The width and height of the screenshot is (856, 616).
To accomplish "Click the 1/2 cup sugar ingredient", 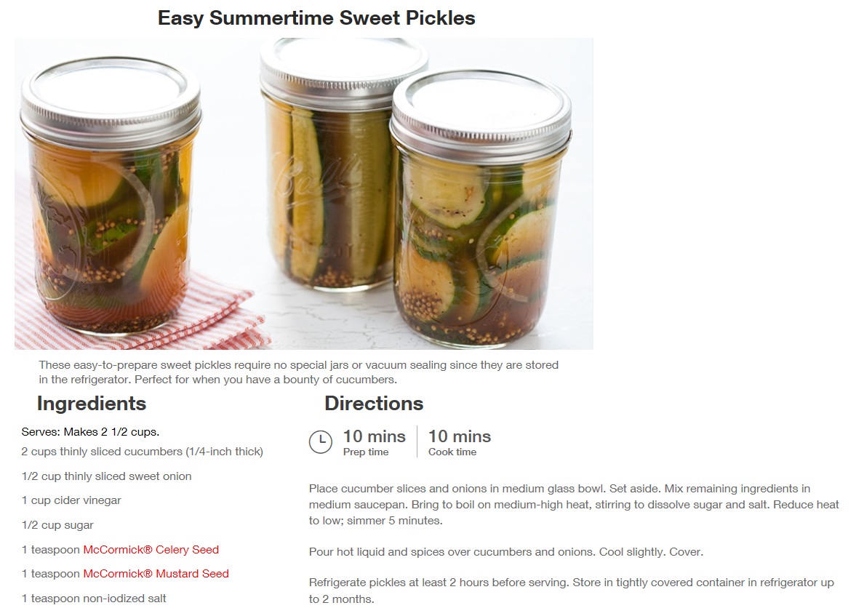I will pyautogui.click(x=57, y=525).
